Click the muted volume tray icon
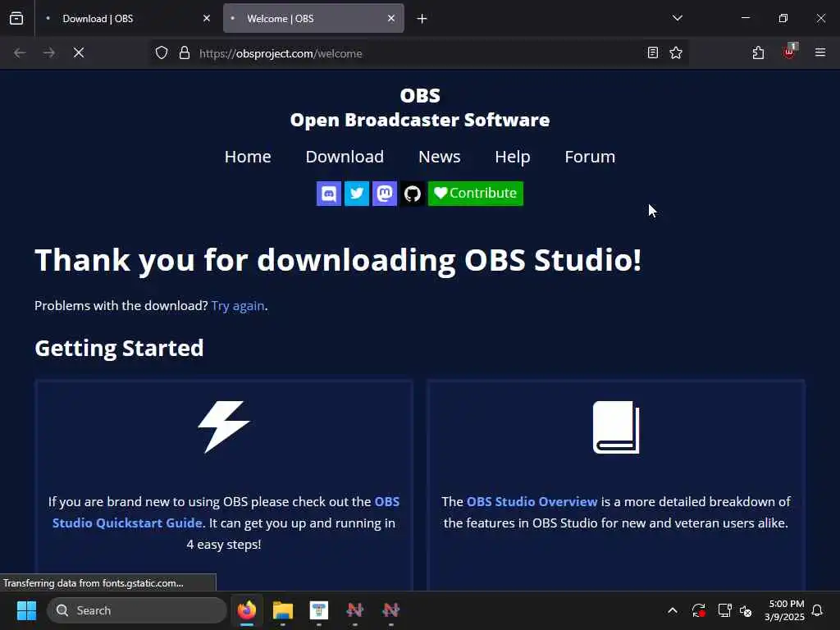 coord(746,610)
